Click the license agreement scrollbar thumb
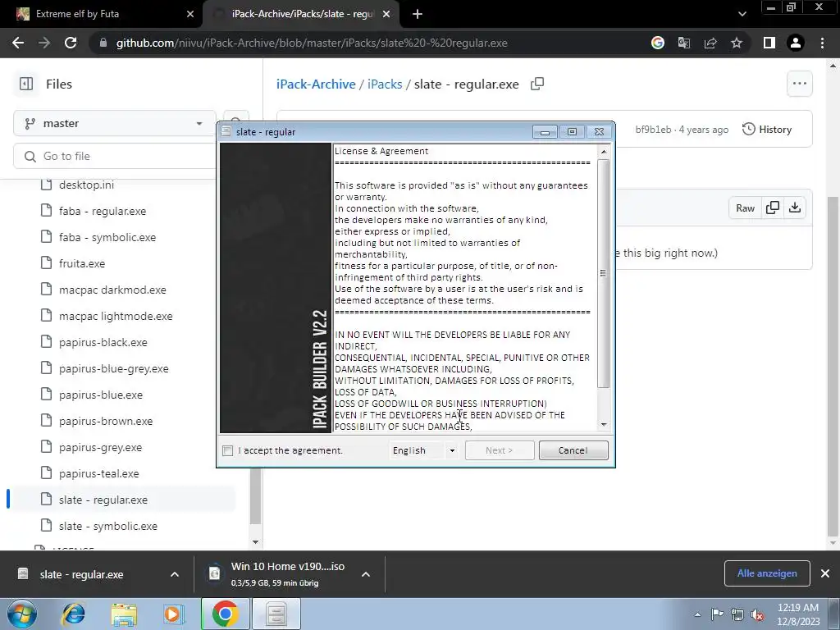The image size is (840, 630). point(604,273)
